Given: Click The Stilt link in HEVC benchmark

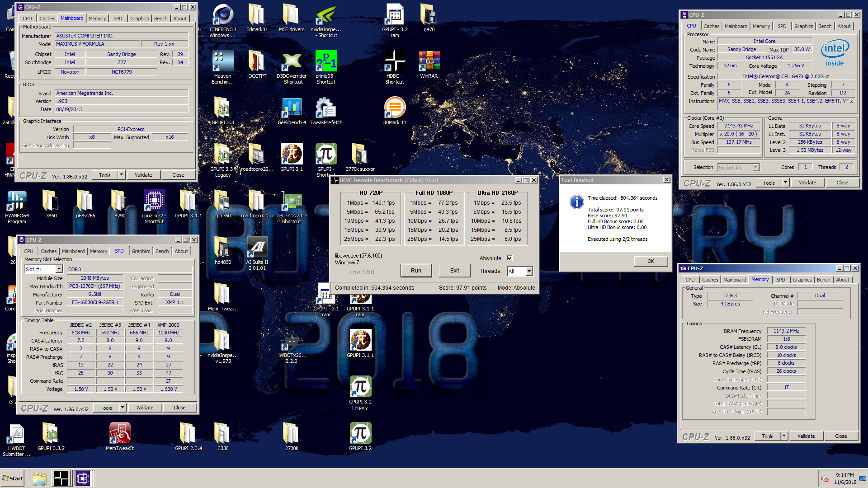Looking at the screenshot, I should [362, 272].
